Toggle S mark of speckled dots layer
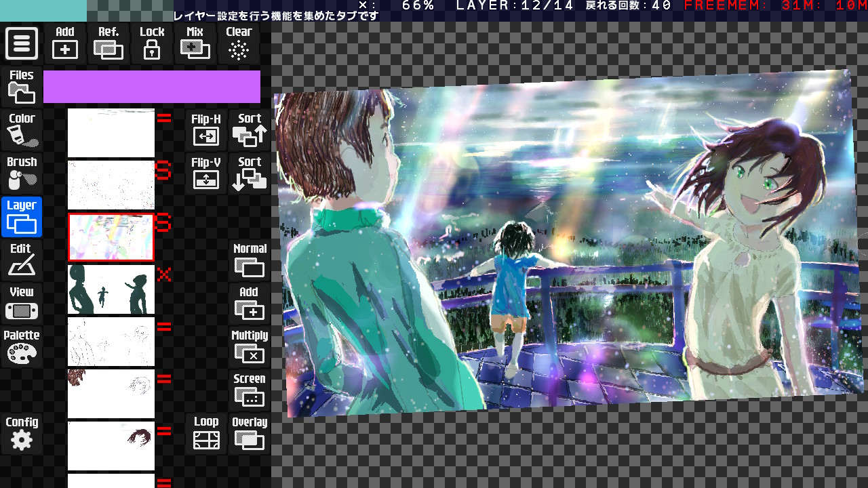This screenshot has height=488, width=868. 163,170
